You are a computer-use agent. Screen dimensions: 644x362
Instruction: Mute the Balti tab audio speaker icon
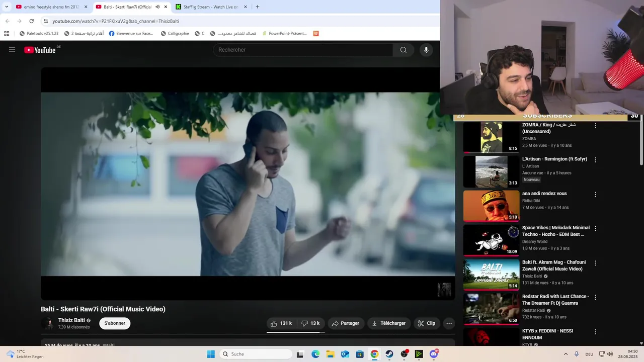(x=157, y=7)
